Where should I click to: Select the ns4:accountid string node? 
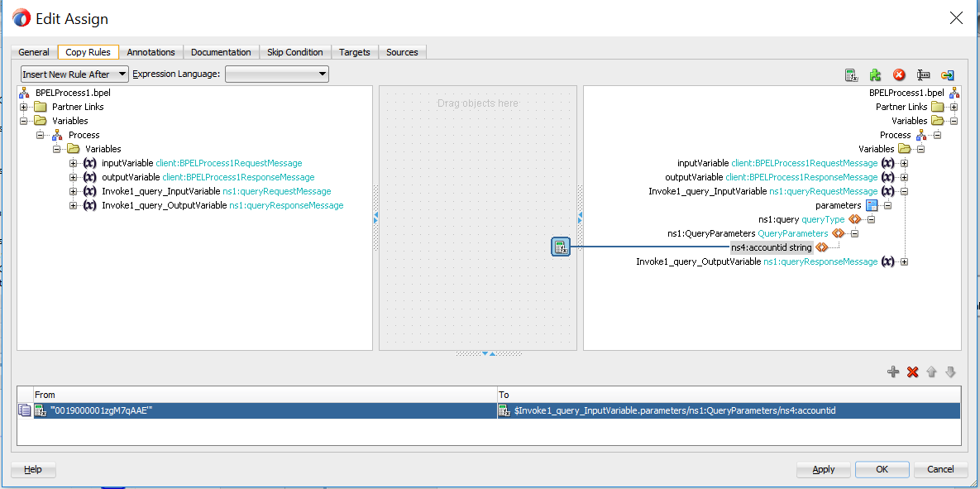point(770,247)
